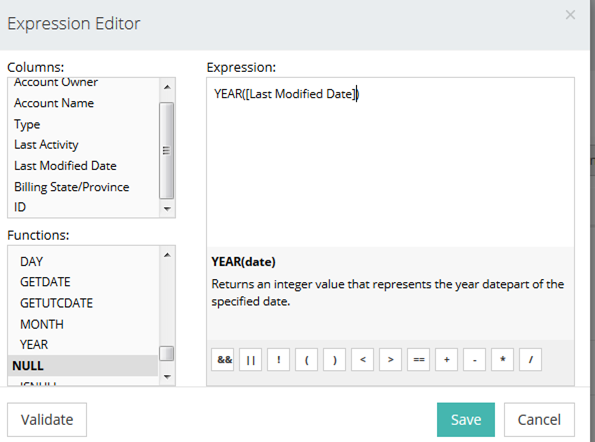This screenshot has width=595, height=442.
Task: Close the Expression Editor with the X
Action: 570,15
